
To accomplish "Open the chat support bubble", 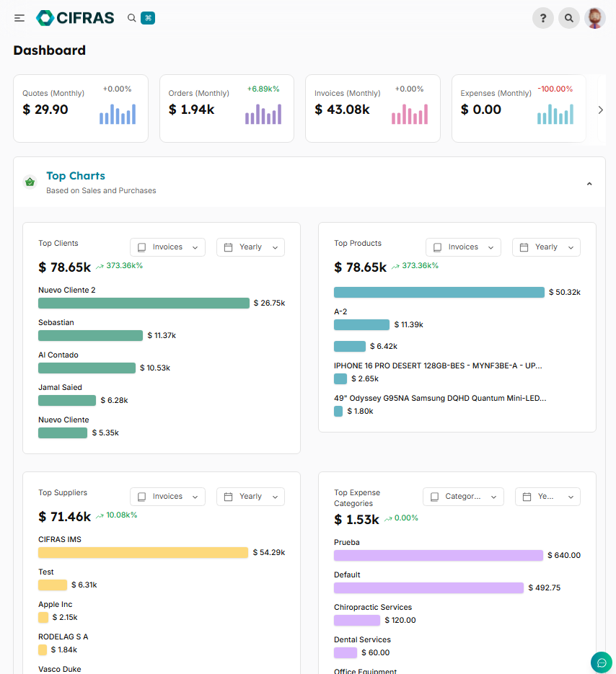I will [x=601, y=662].
